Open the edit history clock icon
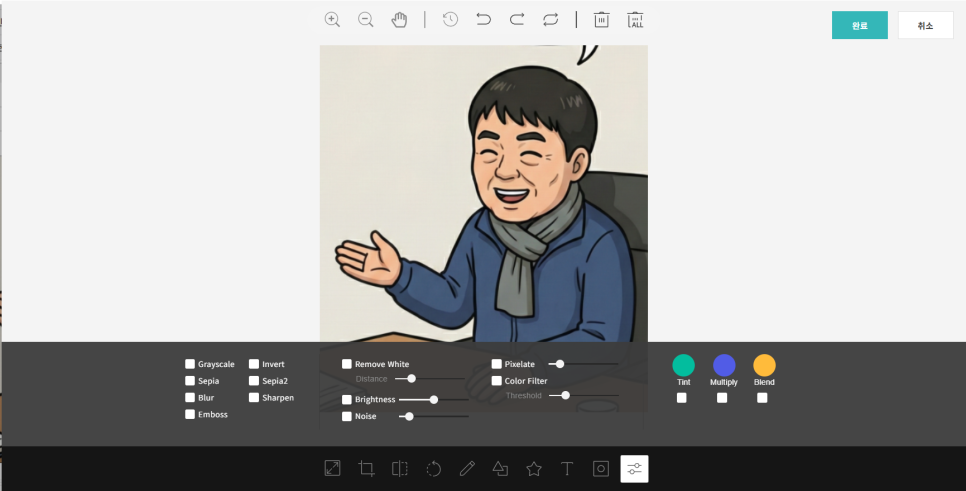This screenshot has height=491, width=966. (x=450, y=19)
